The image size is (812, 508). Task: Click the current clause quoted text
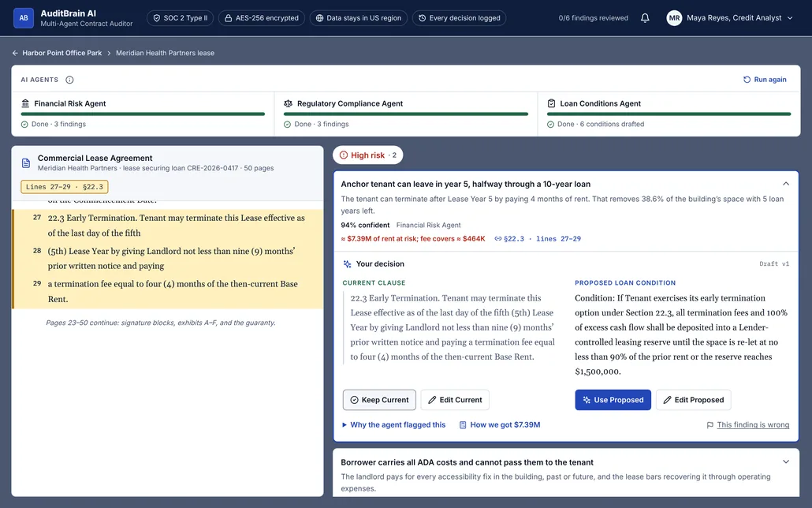click(x=452, y=327)
